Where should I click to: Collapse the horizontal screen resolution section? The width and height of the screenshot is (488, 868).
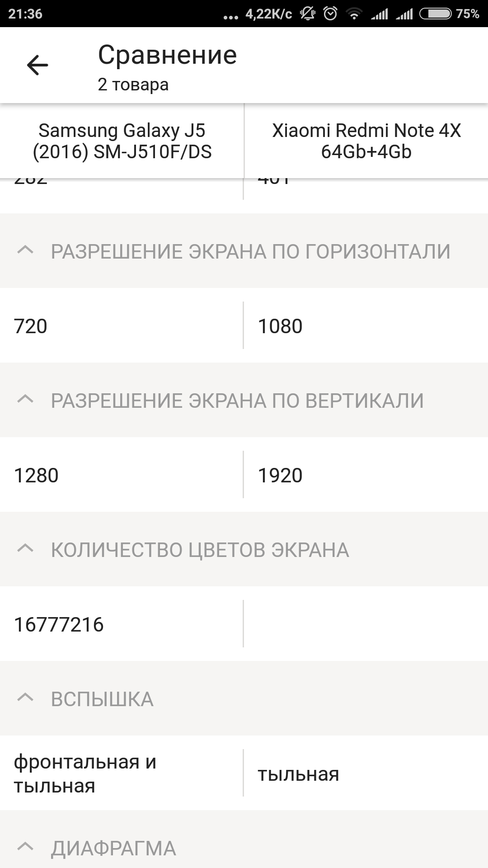coord(25,250)
